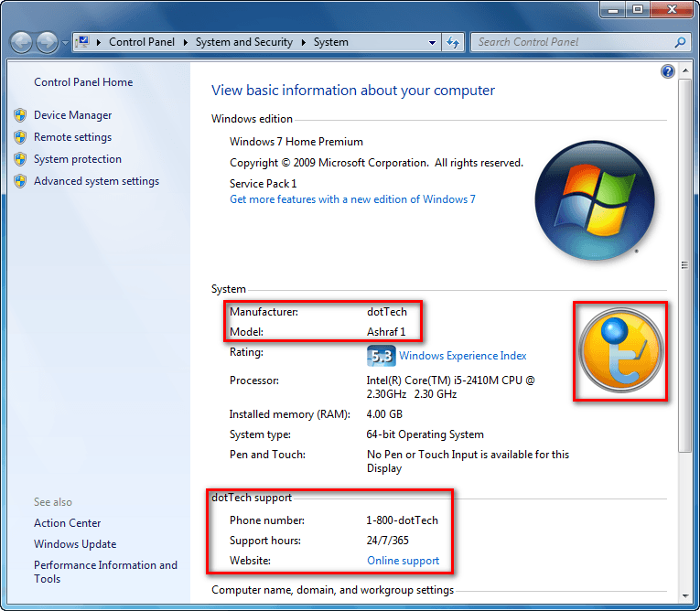Viewport: 700px width, 611px height.
Task: Click the 5.3 rating score badge
Action: [382, 356]
